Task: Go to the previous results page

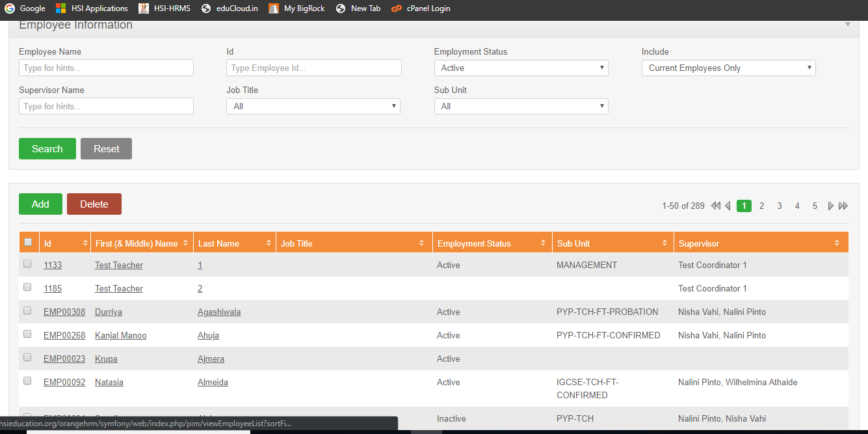Action: coord(728,206)
